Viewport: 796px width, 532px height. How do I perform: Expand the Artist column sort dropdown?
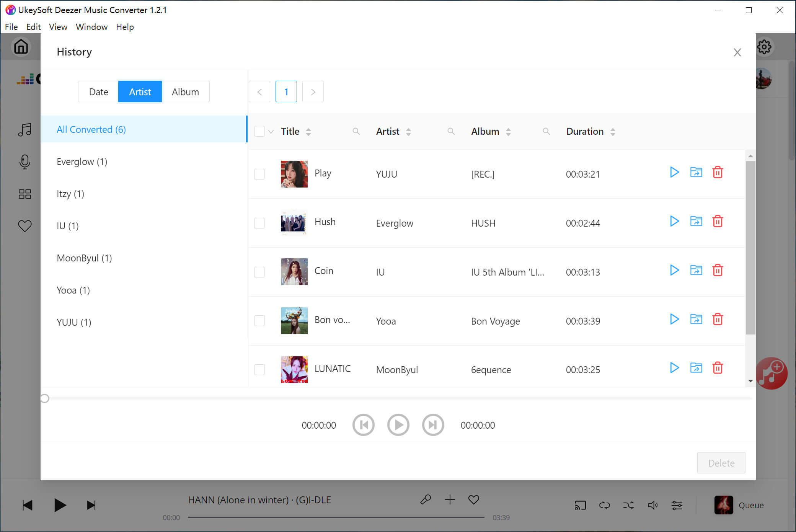pyautogui.click(x=409, y=132)
